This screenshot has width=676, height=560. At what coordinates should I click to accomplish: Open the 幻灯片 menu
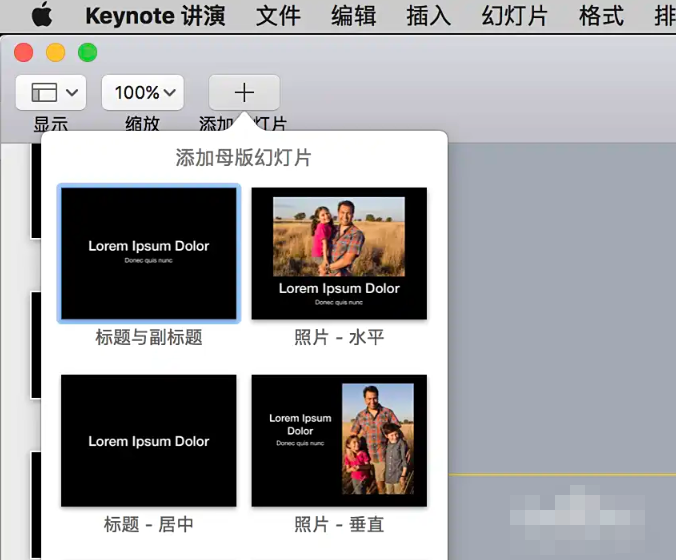click(515, 16)
